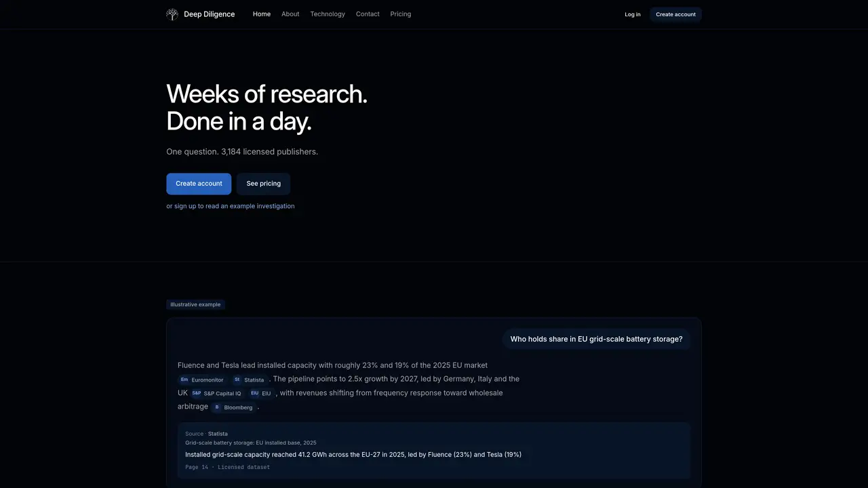
Task: Open the Statista source detail card
Action: (434, 450)
